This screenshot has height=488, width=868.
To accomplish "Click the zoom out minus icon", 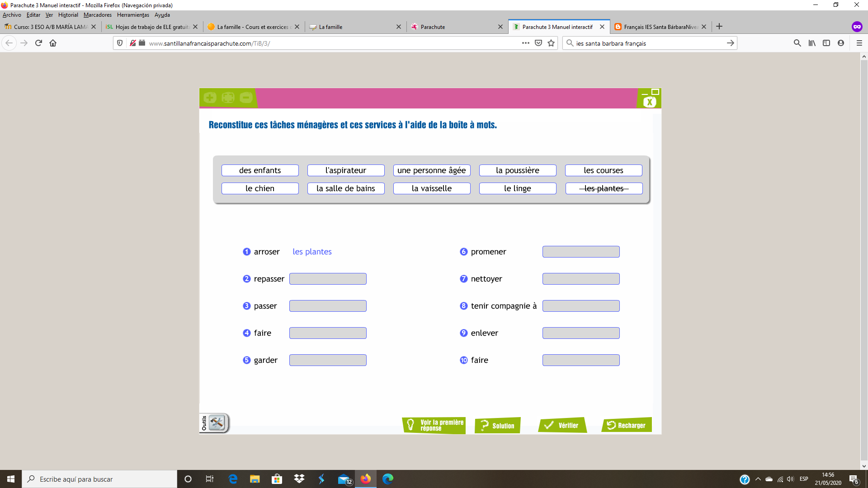I will pyautogui.click(x=246, y=98).
